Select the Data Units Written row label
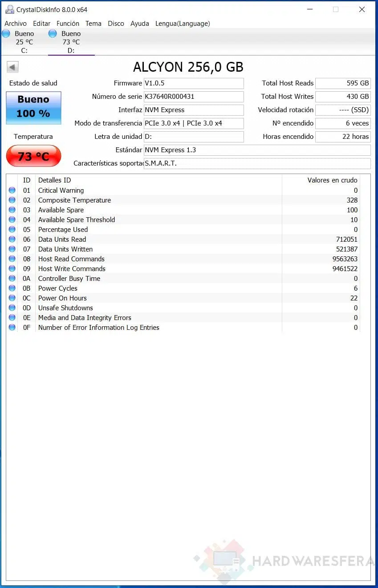The image size is (378, 588). click(65, 249)
